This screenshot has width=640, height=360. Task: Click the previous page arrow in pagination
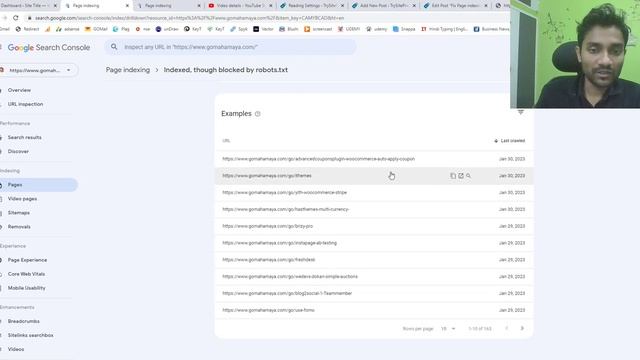coord(507,328)
